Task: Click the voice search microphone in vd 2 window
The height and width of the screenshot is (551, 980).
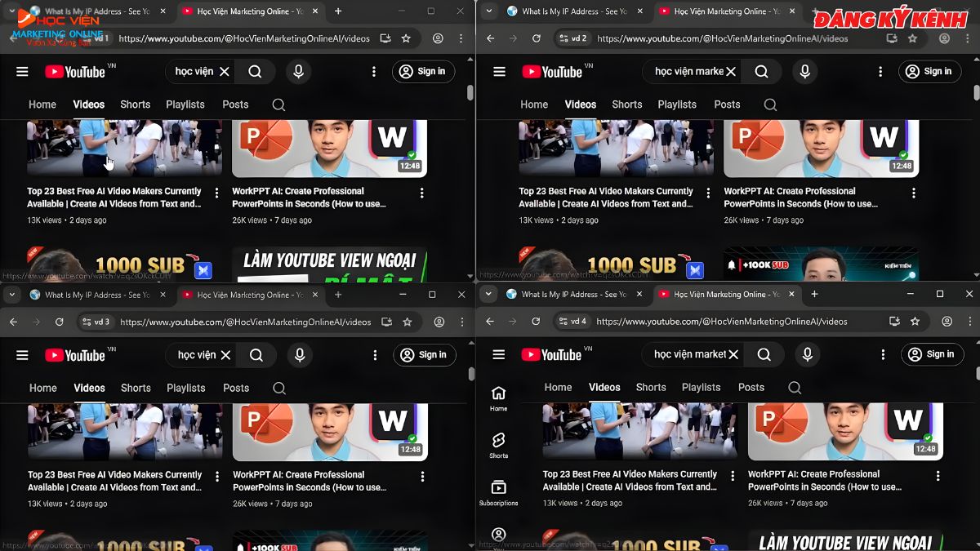Action: 804,72
